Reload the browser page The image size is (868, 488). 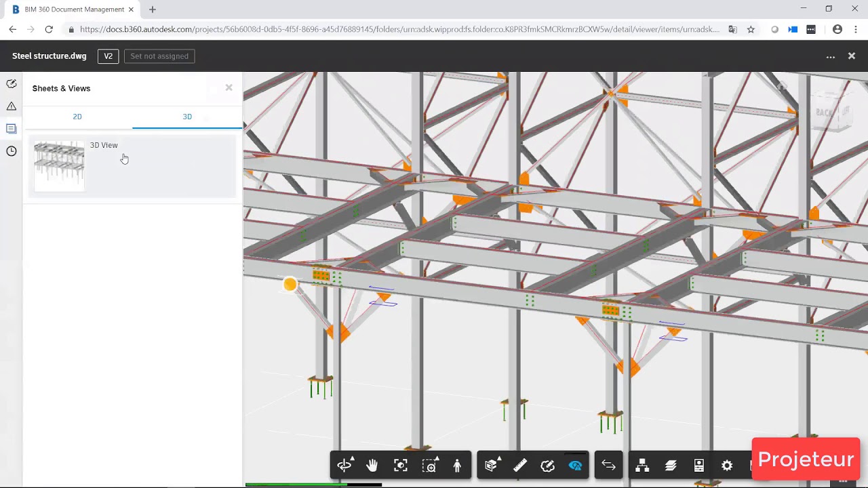click(x=49, y=29)
